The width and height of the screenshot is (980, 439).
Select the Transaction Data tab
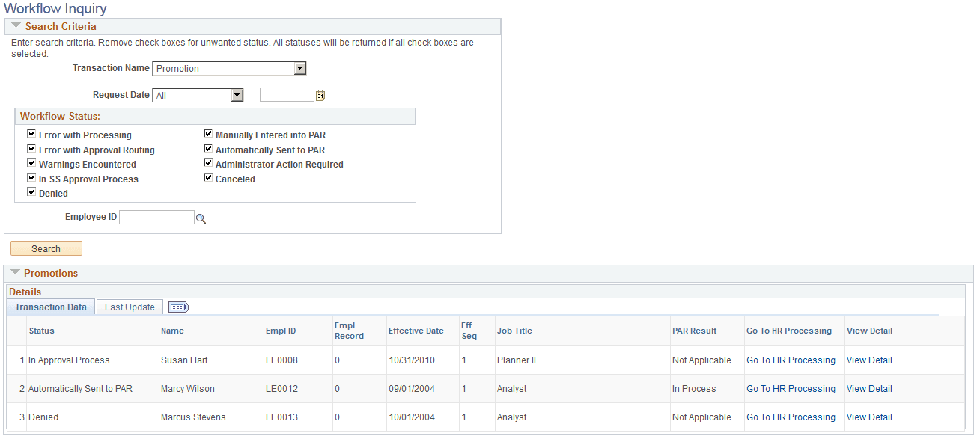tap(50, 307)
